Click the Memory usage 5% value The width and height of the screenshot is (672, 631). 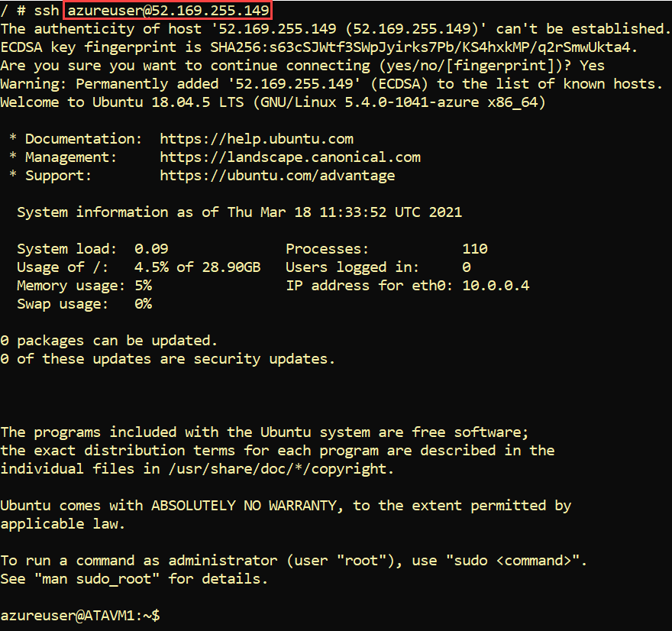pos(143,286)
